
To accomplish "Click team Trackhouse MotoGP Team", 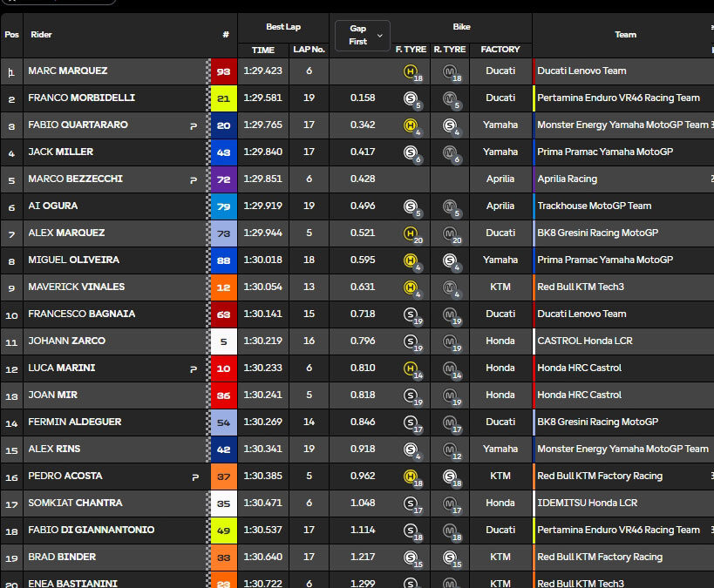I will [x=595, y=206].
